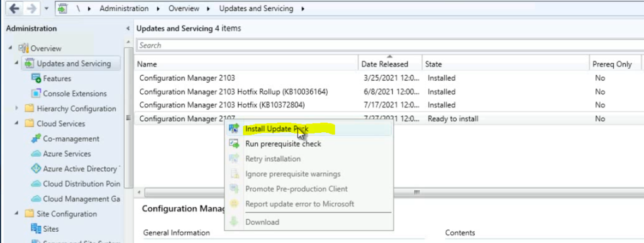Screen dimensions: 644x243
Task: Open dropdown arrow after Overview breadcrumb
Action: click(209, 8)
